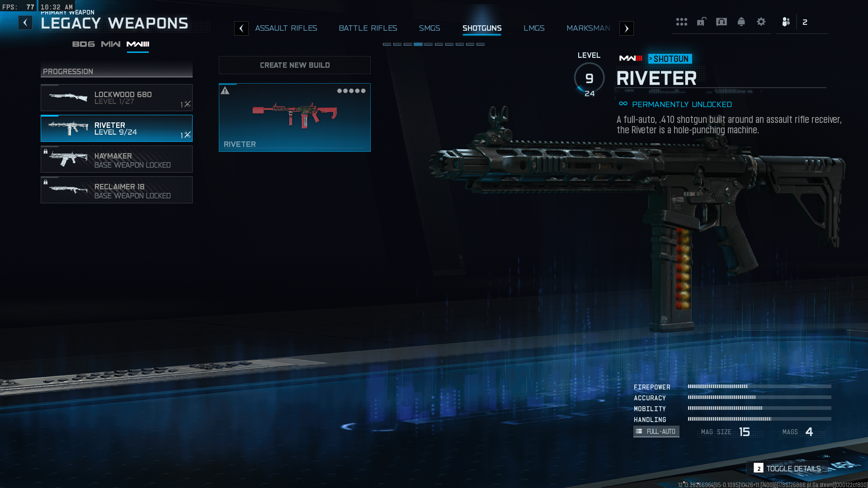The width and height of the screenshot is (868, 488).
Task: Click the Handling stat bar
Action: pos(759,419)
